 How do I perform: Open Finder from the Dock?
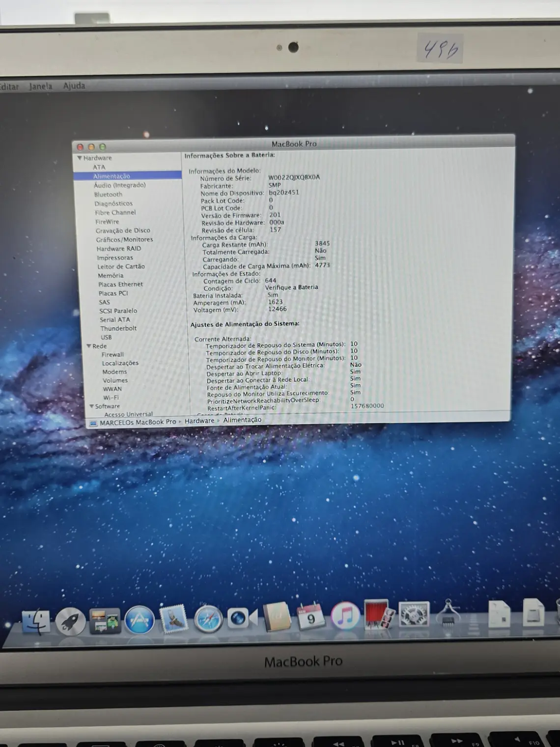click(36, 622)
